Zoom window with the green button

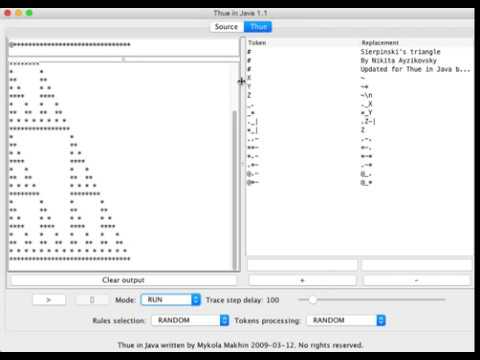coord(29,13)
